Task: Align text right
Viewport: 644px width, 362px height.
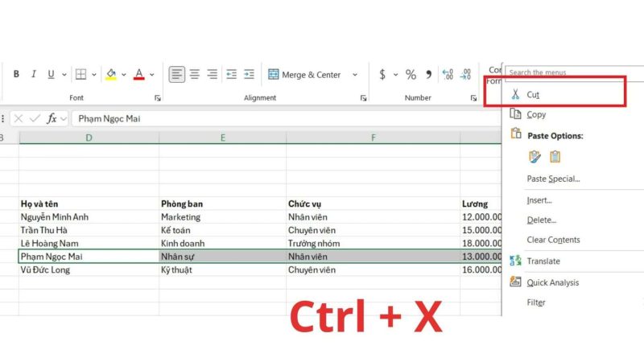Action: pyautogui.click(x=213, y=74)
